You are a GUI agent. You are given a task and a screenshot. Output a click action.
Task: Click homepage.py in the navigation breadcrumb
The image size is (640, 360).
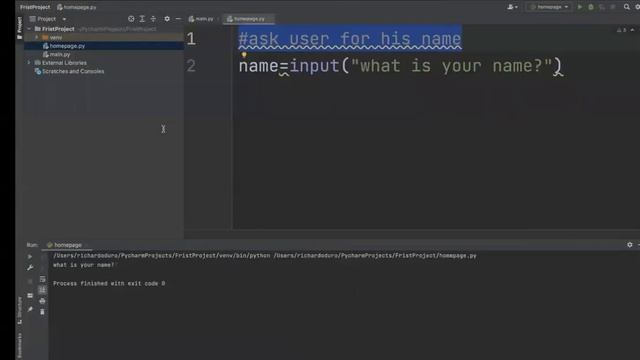[x=77, y=7]
